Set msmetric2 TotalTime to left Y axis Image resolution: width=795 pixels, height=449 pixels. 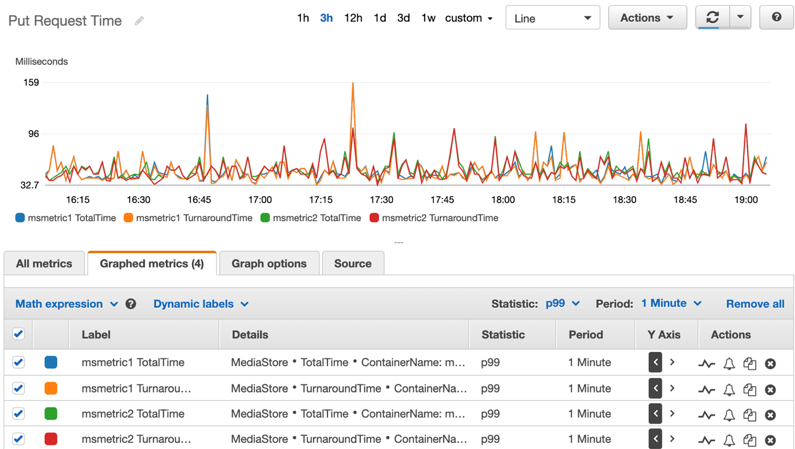coord(655,414)
